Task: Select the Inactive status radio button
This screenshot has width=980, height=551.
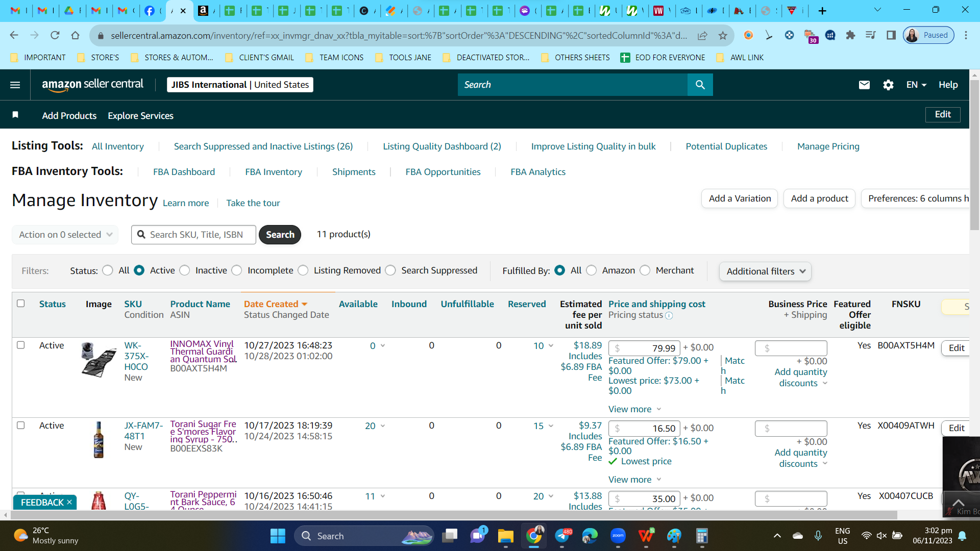Action: 184,270
